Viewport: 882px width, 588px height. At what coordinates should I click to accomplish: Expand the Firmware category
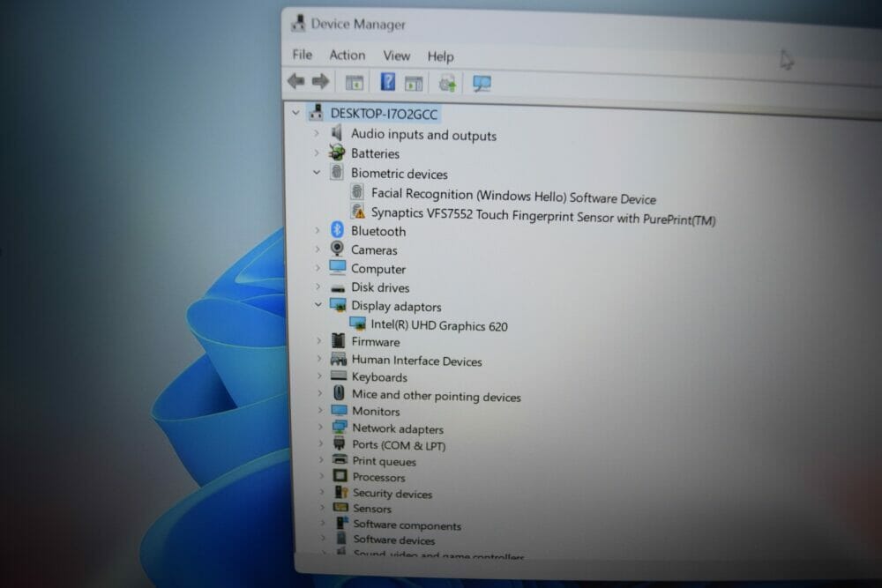[319, 340]
